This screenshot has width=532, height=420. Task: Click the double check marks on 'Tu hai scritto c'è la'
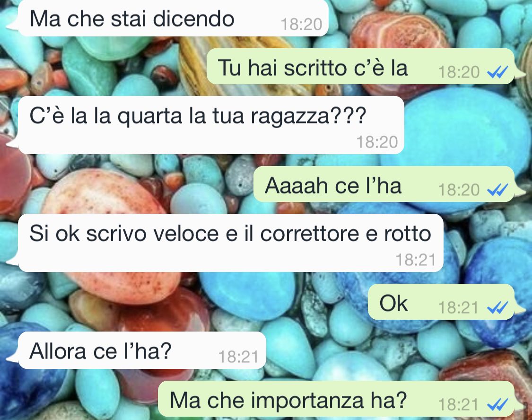coord(497,72)
